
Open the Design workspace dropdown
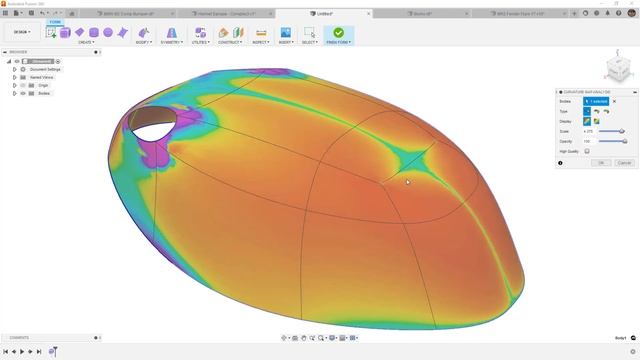point(22,32)
